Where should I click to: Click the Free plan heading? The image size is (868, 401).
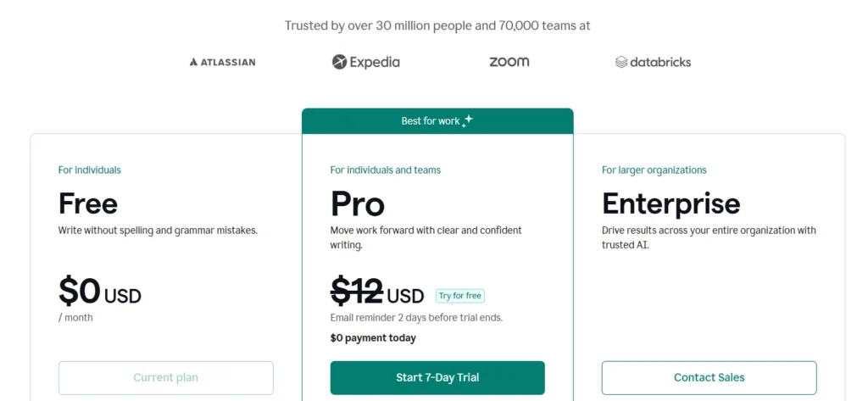click(88, 203)
